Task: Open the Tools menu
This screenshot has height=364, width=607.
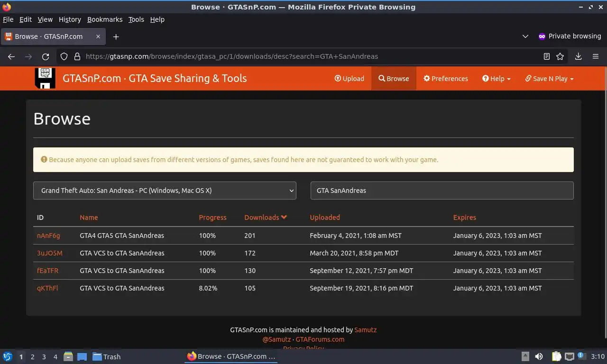Action: pos(136,19)
